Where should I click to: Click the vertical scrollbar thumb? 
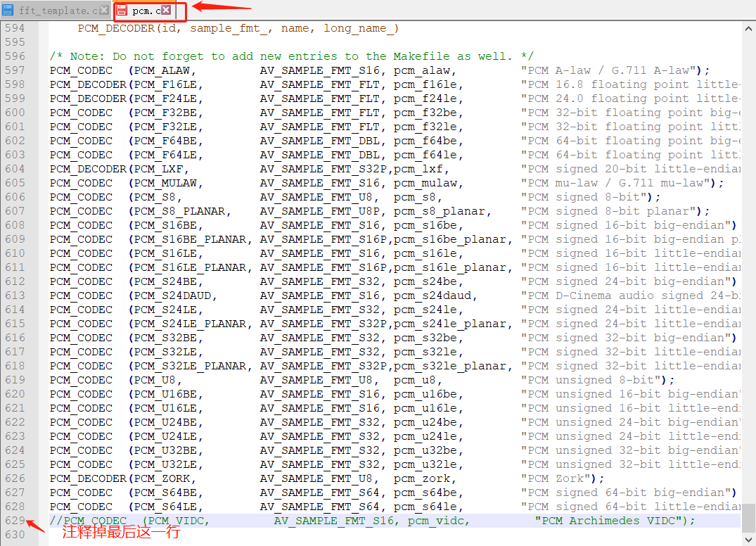pyautogui.click(x=748, y=518)
